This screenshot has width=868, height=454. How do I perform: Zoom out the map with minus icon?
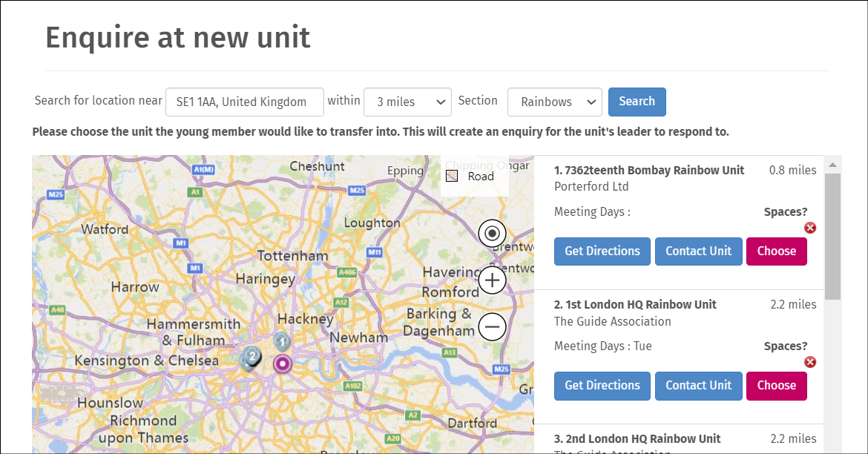(492, 326)
